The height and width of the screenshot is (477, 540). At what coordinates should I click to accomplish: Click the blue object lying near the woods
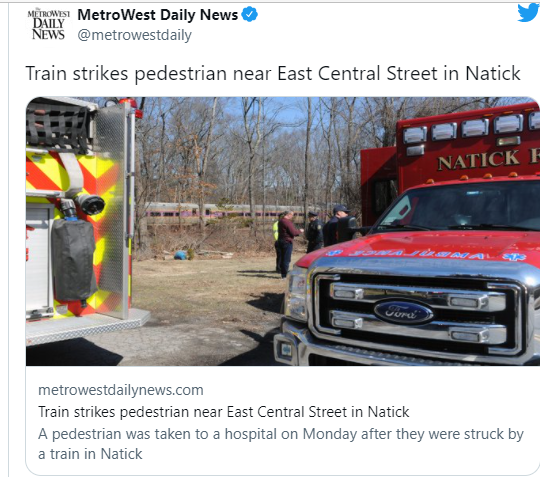180,255
